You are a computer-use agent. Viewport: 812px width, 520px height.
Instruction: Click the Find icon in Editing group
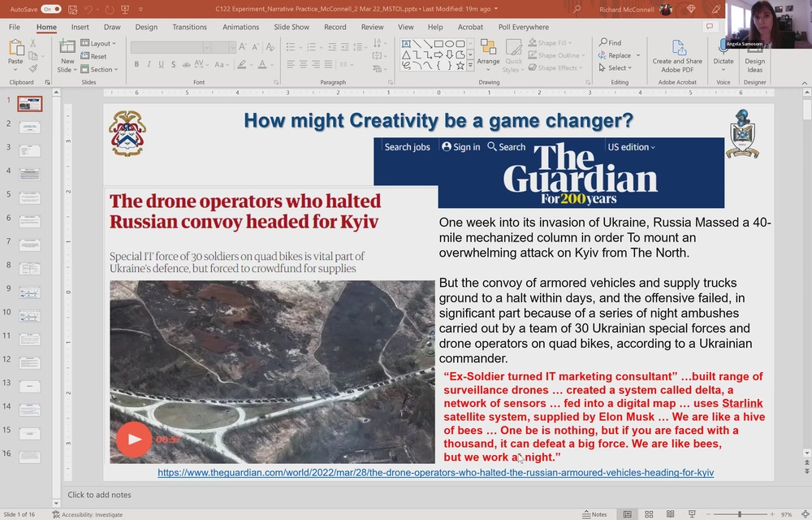(x=605, y=42)
